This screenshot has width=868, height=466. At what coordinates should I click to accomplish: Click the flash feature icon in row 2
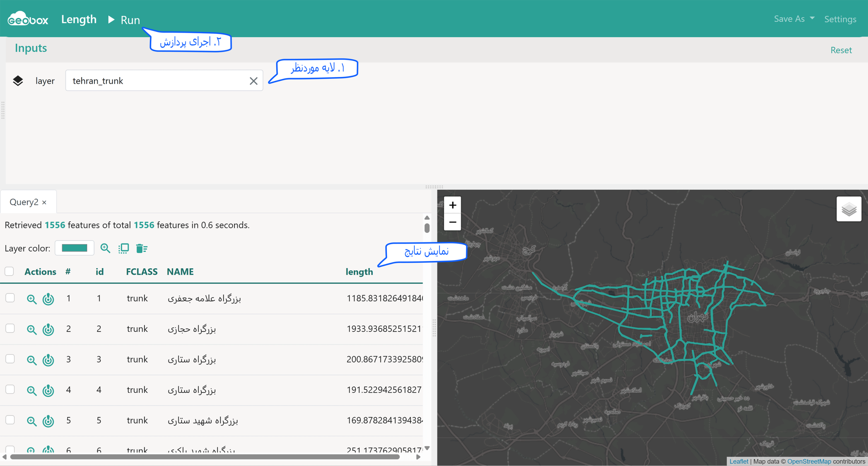coord(48,329)
